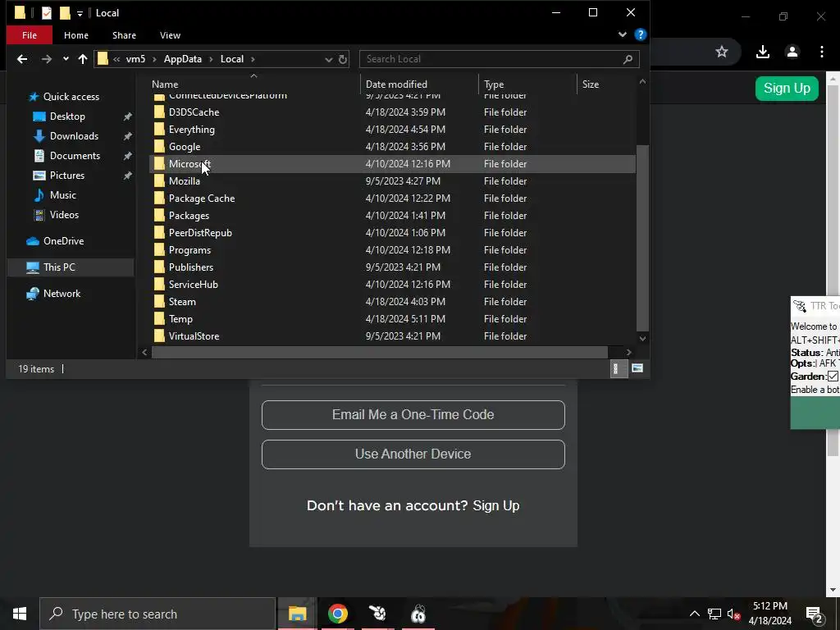Show hidden system tray icons
The image size is (840, 630).
694,614
